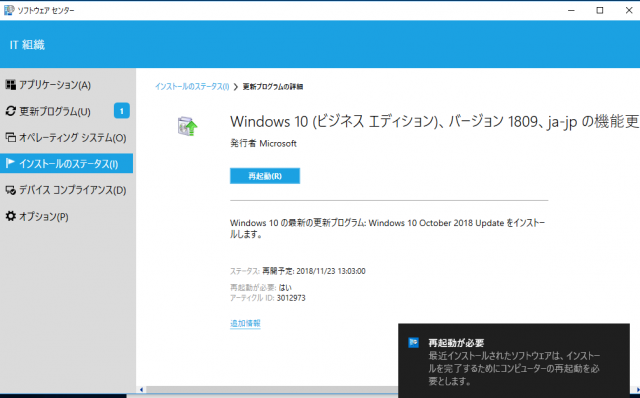Click the 再起動が必要: はい text
640x398 pixels.
(261, 287)
